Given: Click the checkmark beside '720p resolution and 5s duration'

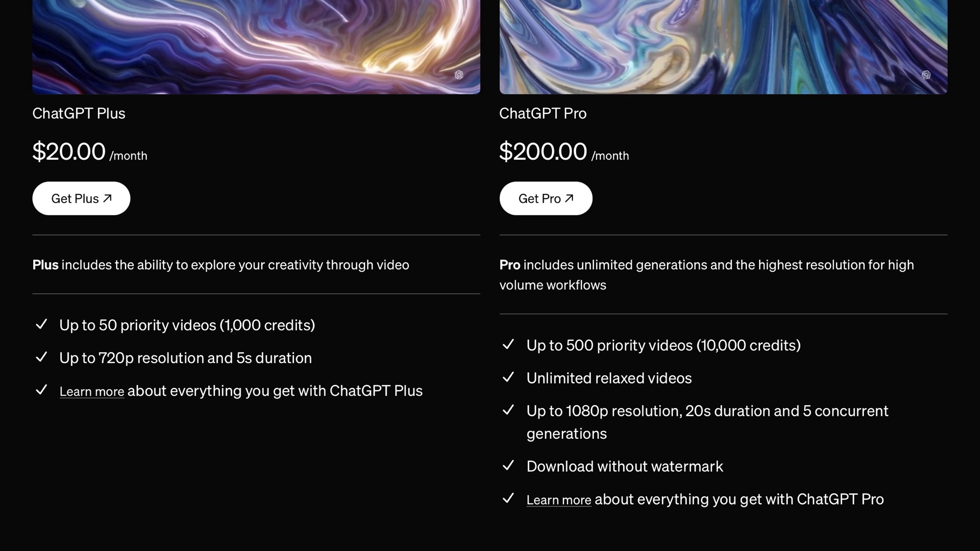Looking at the screenshot, I should coord(42,358).
